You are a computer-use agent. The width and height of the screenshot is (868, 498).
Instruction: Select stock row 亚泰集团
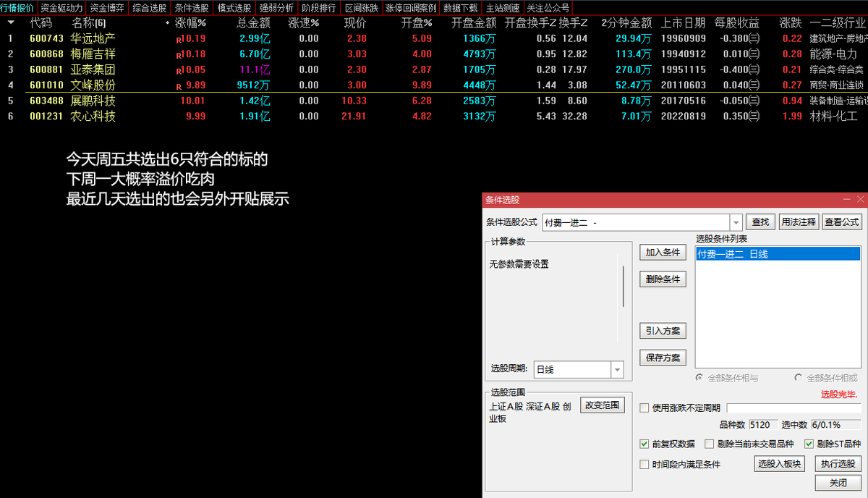click(x=434, y=69)
